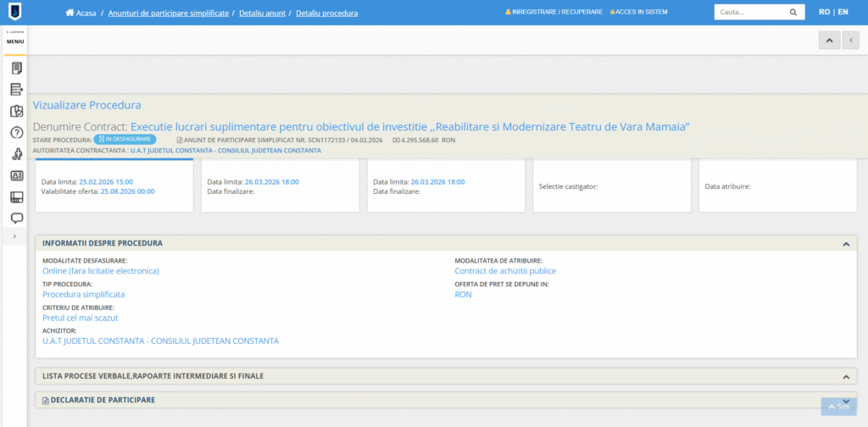Screen dimensions: 868x427
Task: Open Detaliu anunt breadcrumb link
Action: click(x=263, y=14)
